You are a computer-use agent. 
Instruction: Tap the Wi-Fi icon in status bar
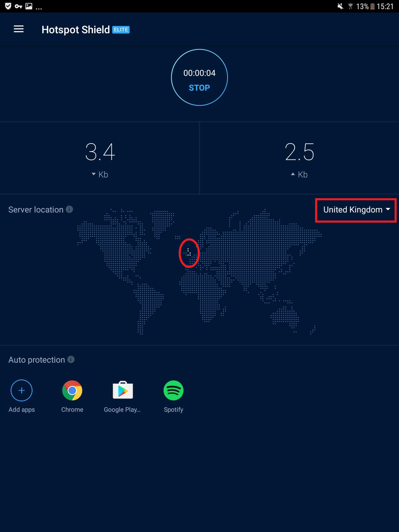[350, 6]
